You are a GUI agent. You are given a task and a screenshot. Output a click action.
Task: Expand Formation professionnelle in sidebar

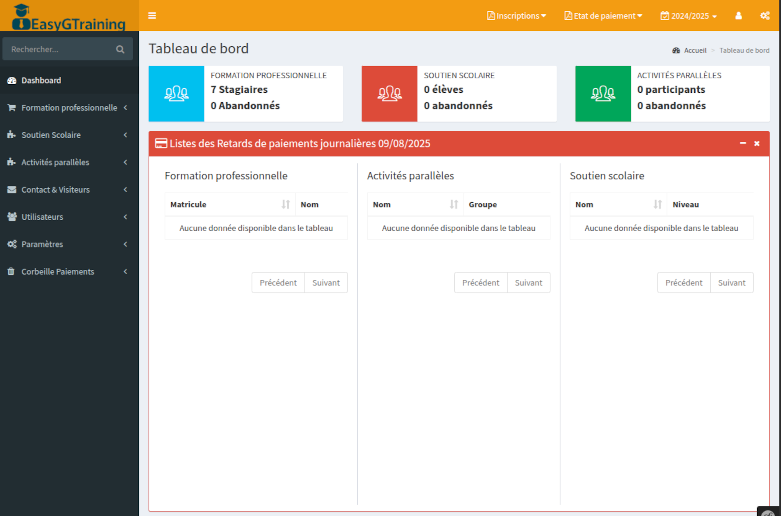pyautogui.click(x=68, y=108)
